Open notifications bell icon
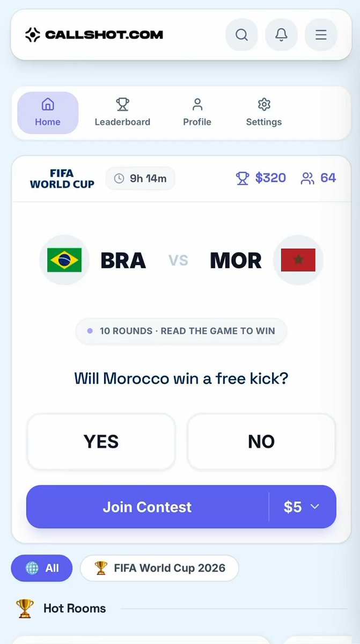This screenshot has height=644, width=360. [281, 35]
